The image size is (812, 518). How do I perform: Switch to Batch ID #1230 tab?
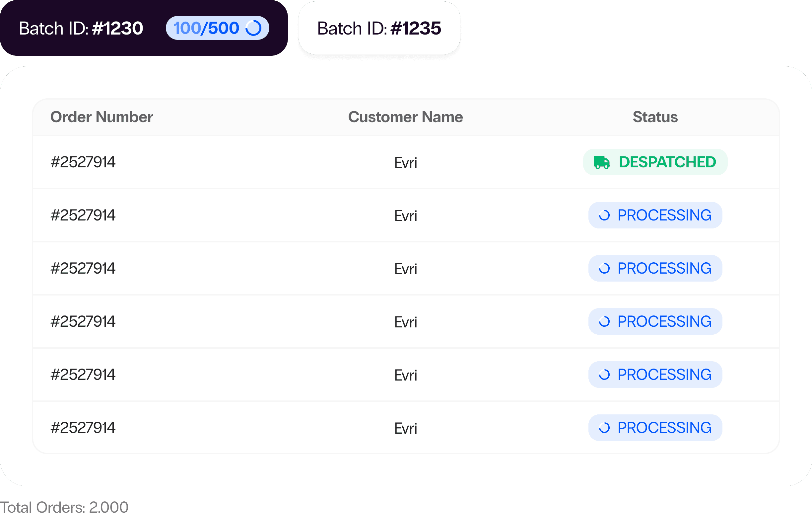[144, 28]
